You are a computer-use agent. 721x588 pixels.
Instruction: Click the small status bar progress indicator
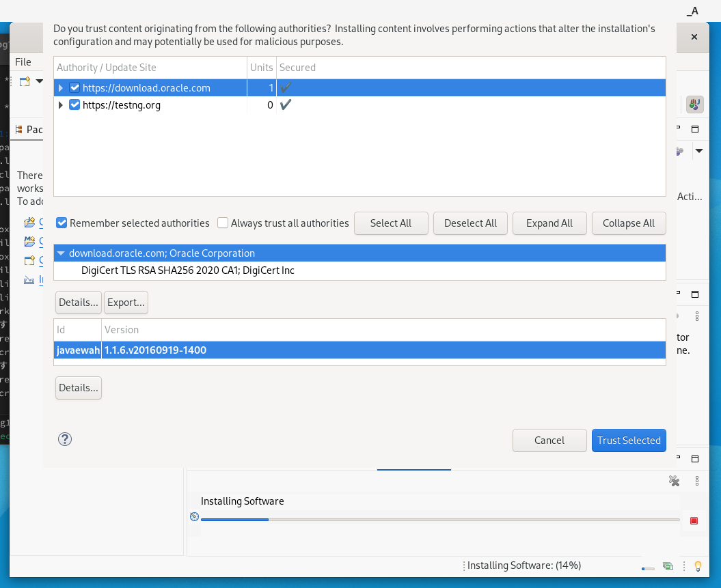pos(648,569)
